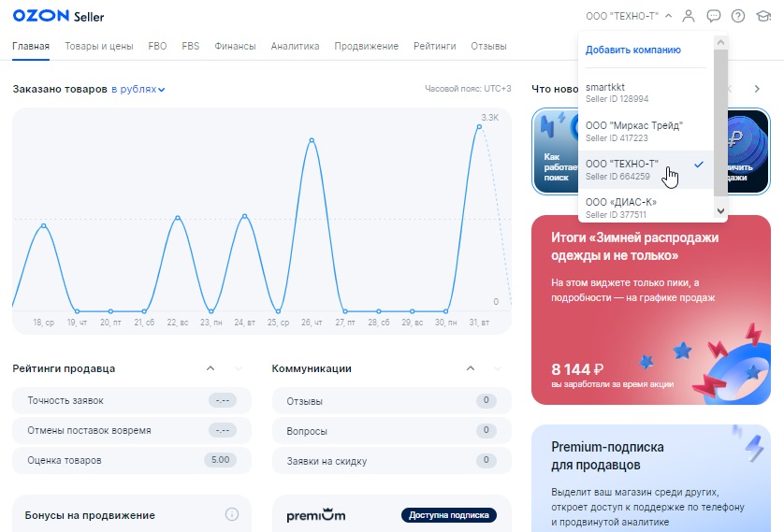Click the Заказано товаров heading
Viewport: 784px width, 532px height.
click(x=60, y=89)
